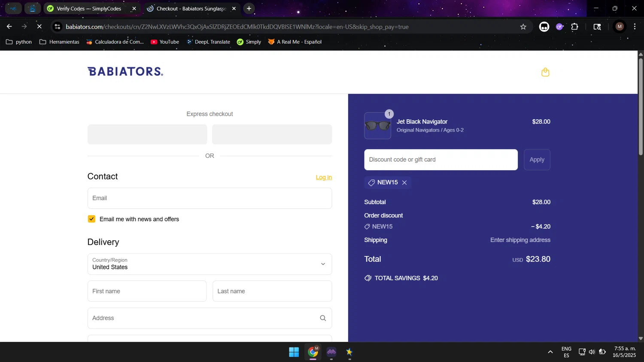Stop loading the page
The image size is (644, 362).
[39, 27]
